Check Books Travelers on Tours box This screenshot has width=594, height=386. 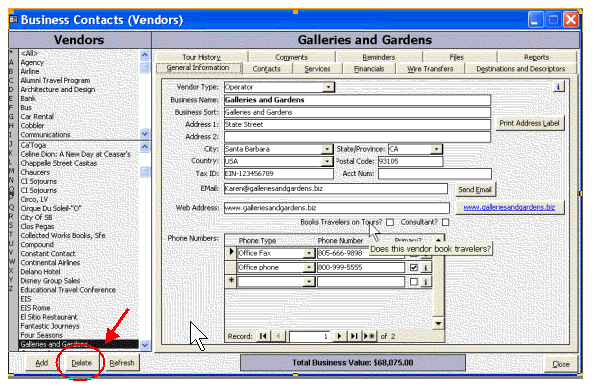click(x=390, y=222)
